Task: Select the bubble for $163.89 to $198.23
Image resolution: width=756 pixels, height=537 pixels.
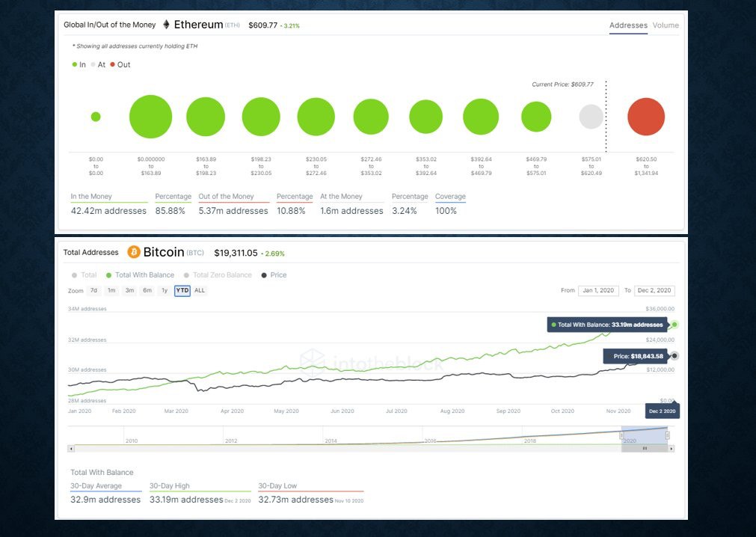Action: pyautogui.click(x=206, y=117)
